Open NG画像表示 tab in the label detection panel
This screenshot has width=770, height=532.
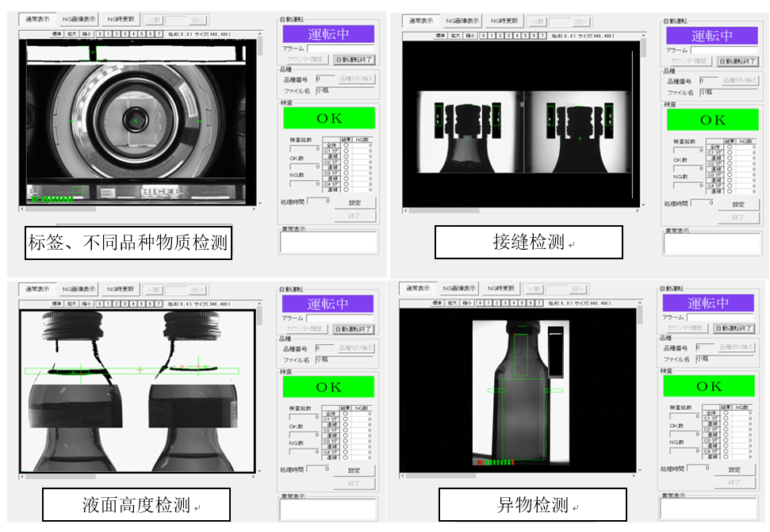coord(79,19)
